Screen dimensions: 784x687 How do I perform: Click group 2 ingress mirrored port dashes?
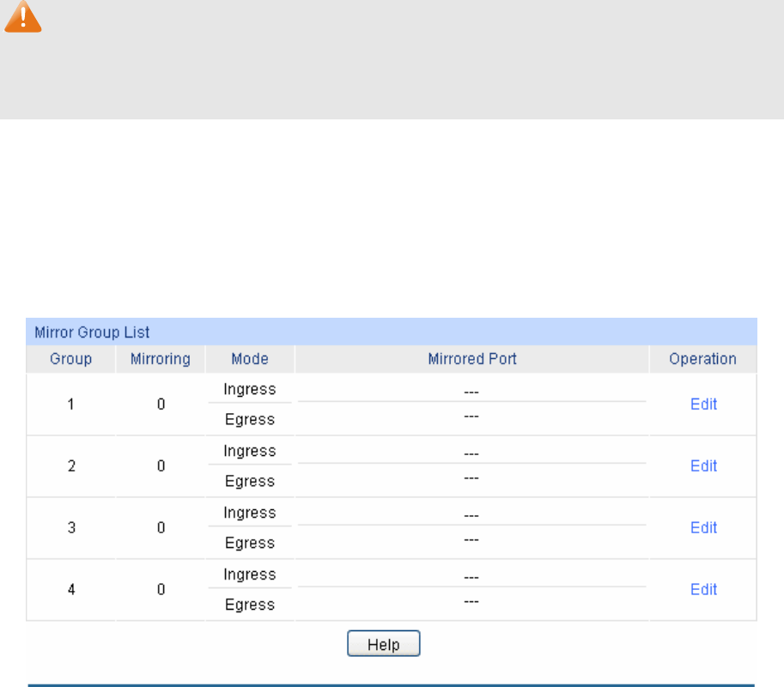click(471, 454)
